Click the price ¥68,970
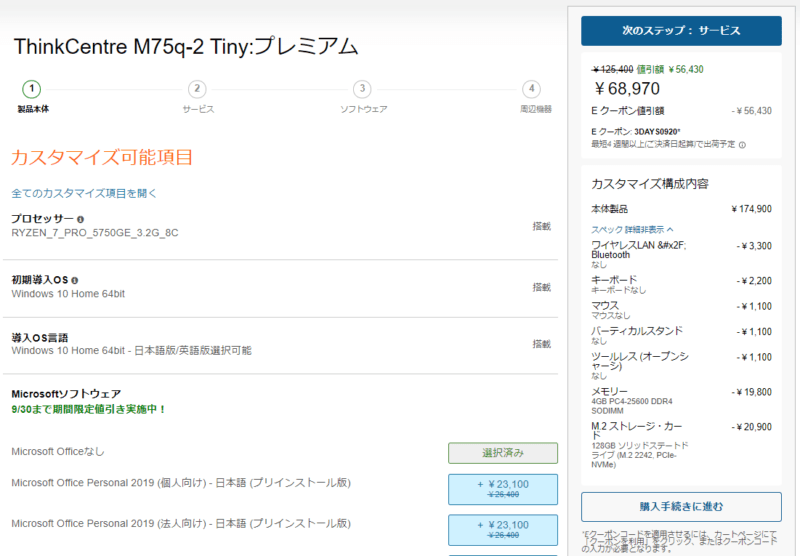 (627, 89)
